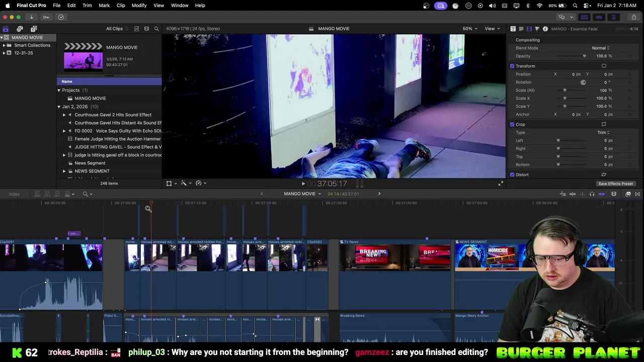Select the Smart Collections folder

click(x=32, y=45)
